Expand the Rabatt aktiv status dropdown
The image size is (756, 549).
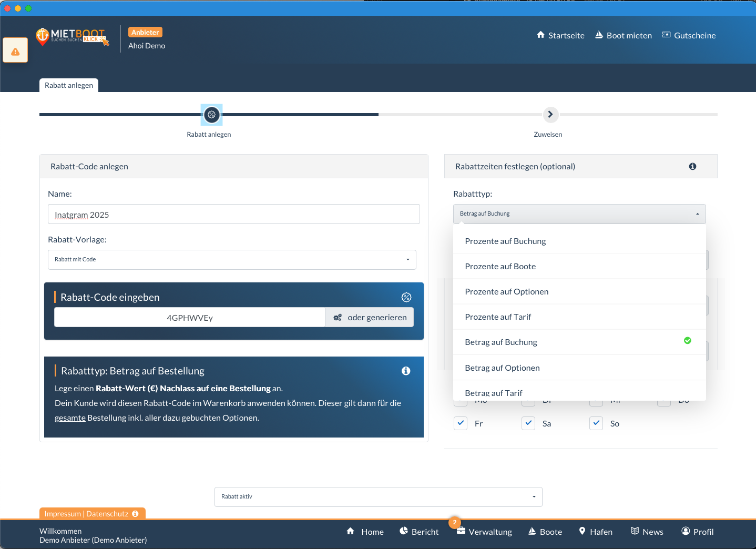click(378, 497)
